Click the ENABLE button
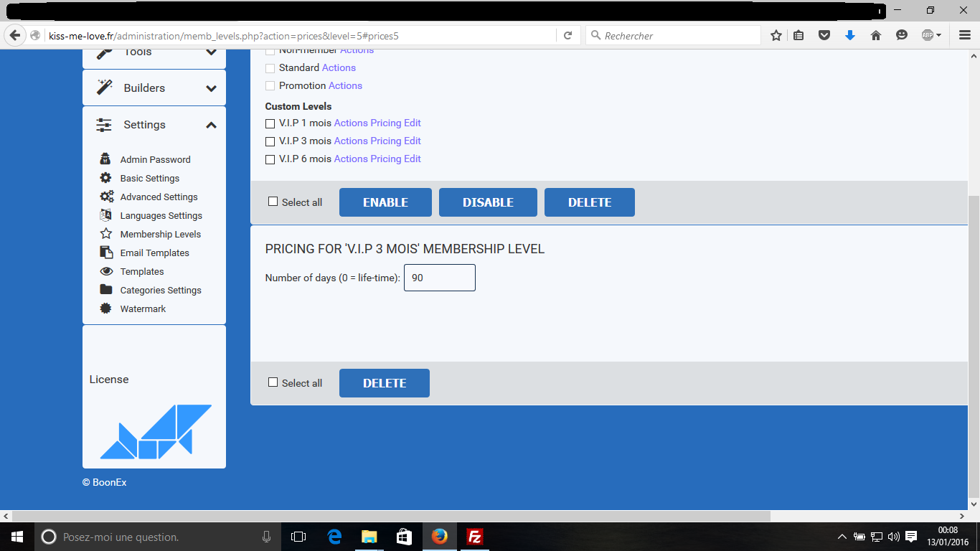The width and height of the screenshot is (980, 551). coord(385,202)
